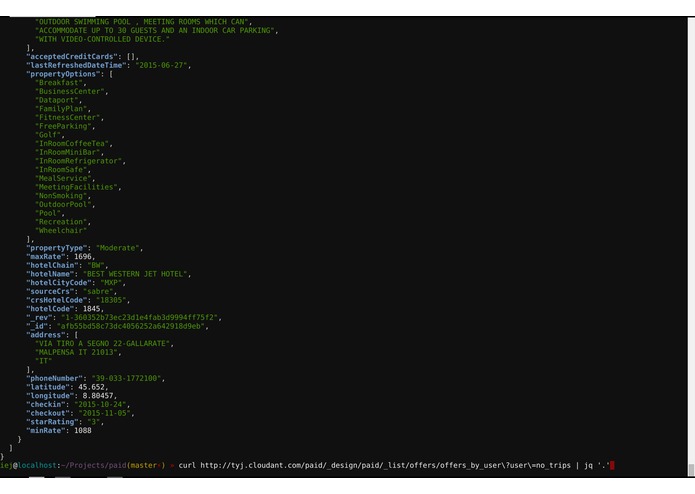Click the "InRoomSafe" option line

pos(63,170)
